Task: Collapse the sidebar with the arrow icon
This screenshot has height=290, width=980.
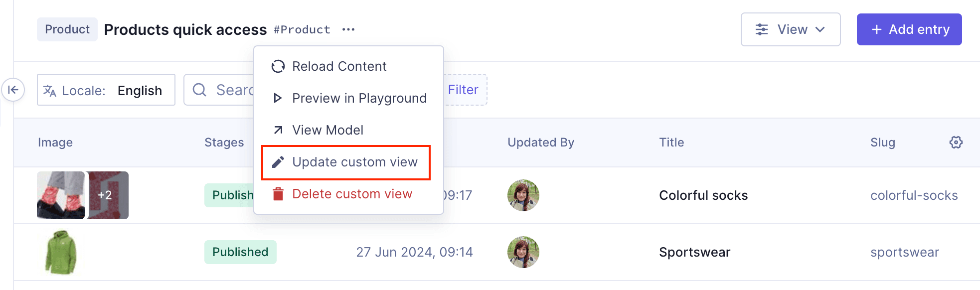Action: tap(13, 90)
